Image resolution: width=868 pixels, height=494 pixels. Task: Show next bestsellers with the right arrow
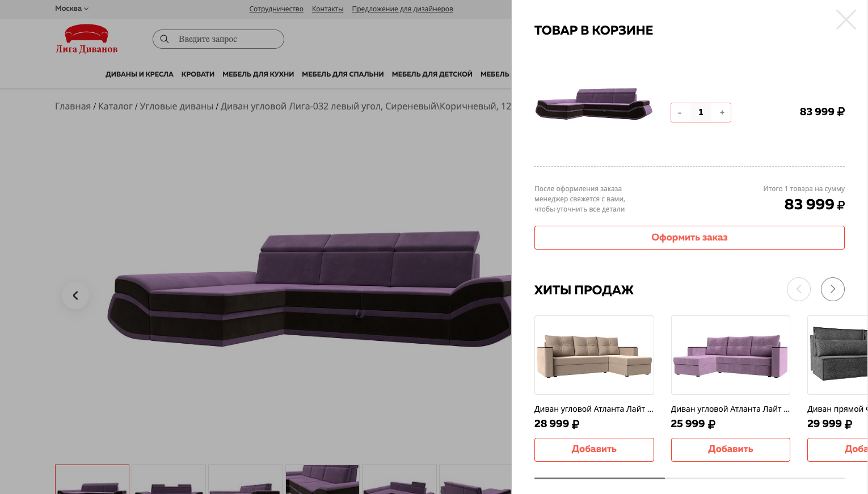click(832, 289)
